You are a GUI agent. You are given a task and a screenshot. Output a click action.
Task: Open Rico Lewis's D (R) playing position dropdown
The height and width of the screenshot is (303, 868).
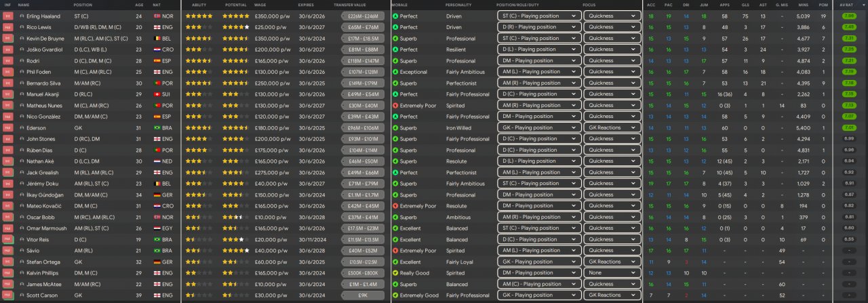pos(538,26)
